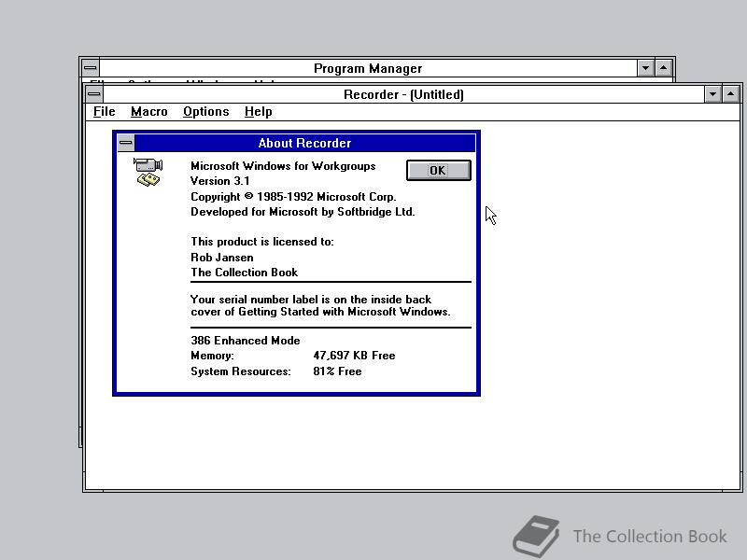Click "This product is licensed to:" text
This screenshot has height=560, width=747.
coord(262,242)
